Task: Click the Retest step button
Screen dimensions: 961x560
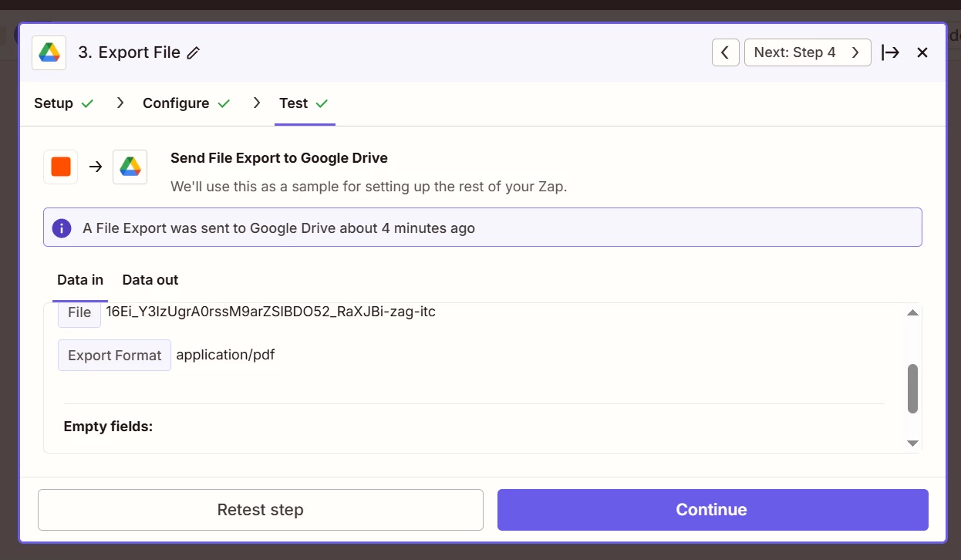Action: (261, 510)
